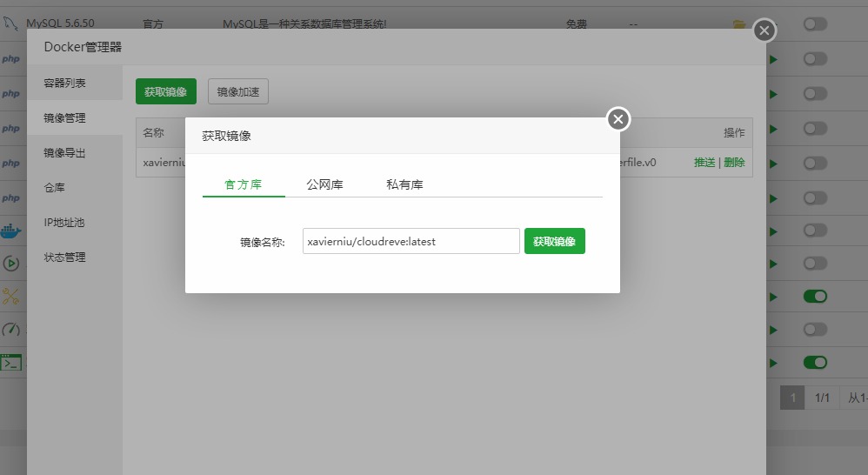Click the green play arrow in the speedometer row
This screenshot has height=475, width=868.
pyautogui.click(x=773, y=331)
